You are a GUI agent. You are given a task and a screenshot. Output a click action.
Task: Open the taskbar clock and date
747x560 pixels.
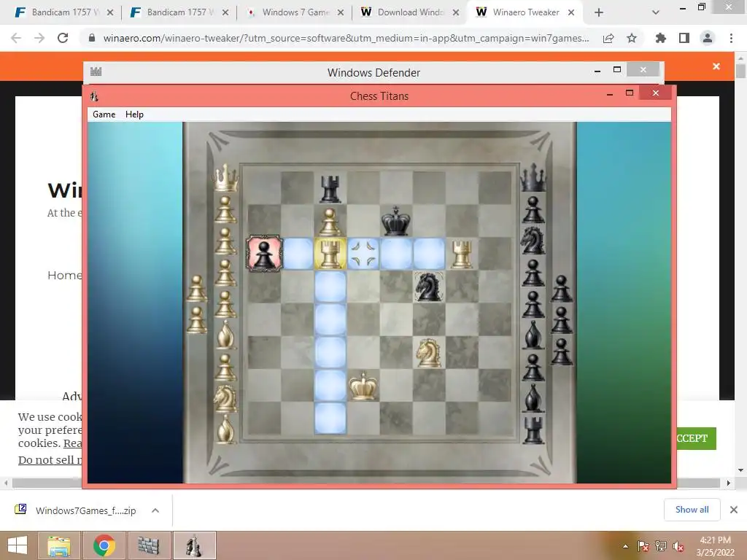715,546
